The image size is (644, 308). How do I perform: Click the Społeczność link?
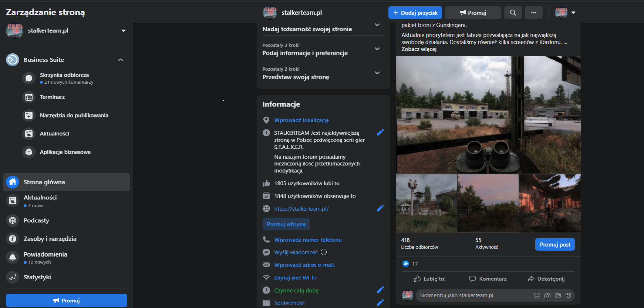pos(289,303)
